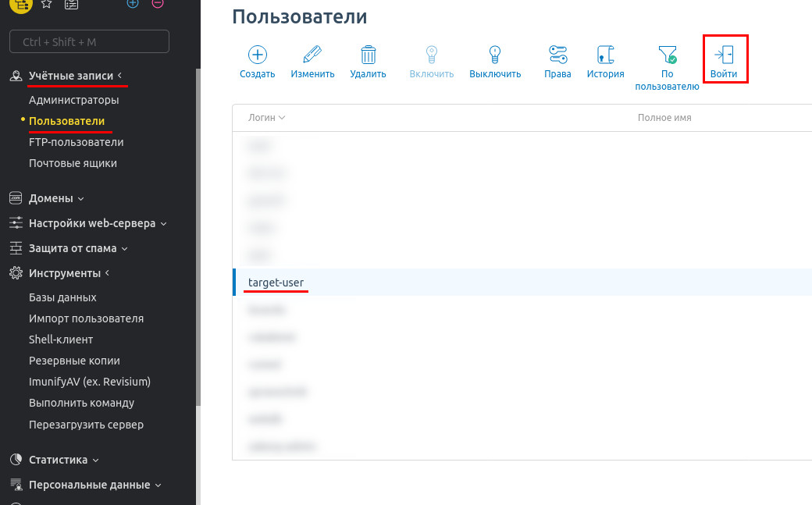Expand the Настройки web-сервера section
Screen dimensions: 812x505
(x=92, y=223)
